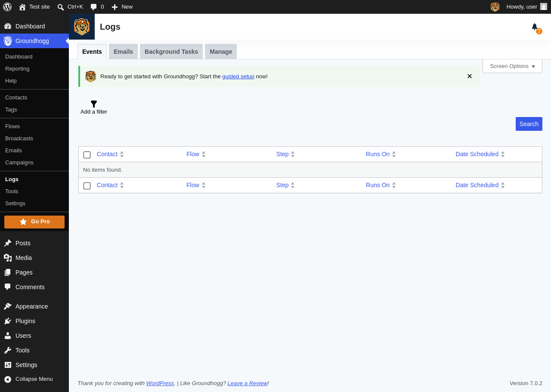The height and width of the screenshot is (392, 551).
Task: Open the user avatar next to Howdy
Action: point(544,6)
